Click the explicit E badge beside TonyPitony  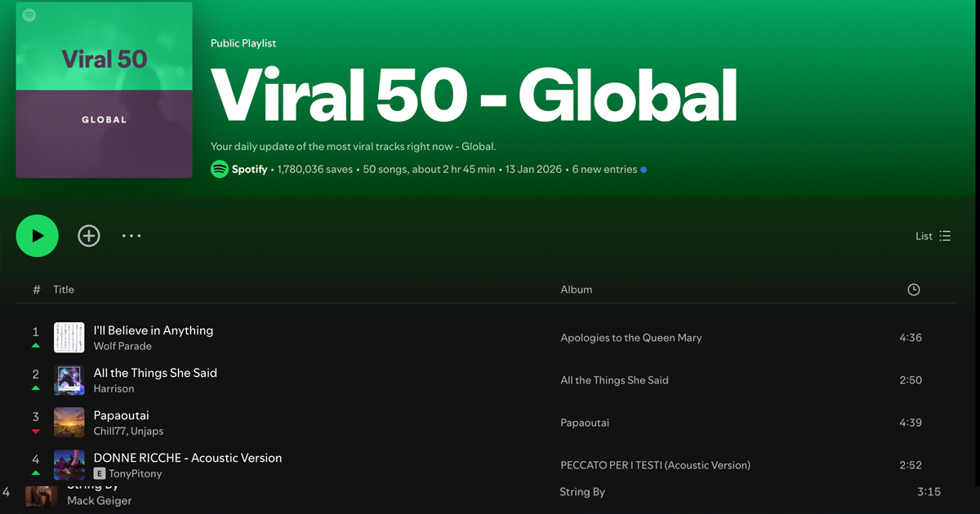(x=100, y=473)
